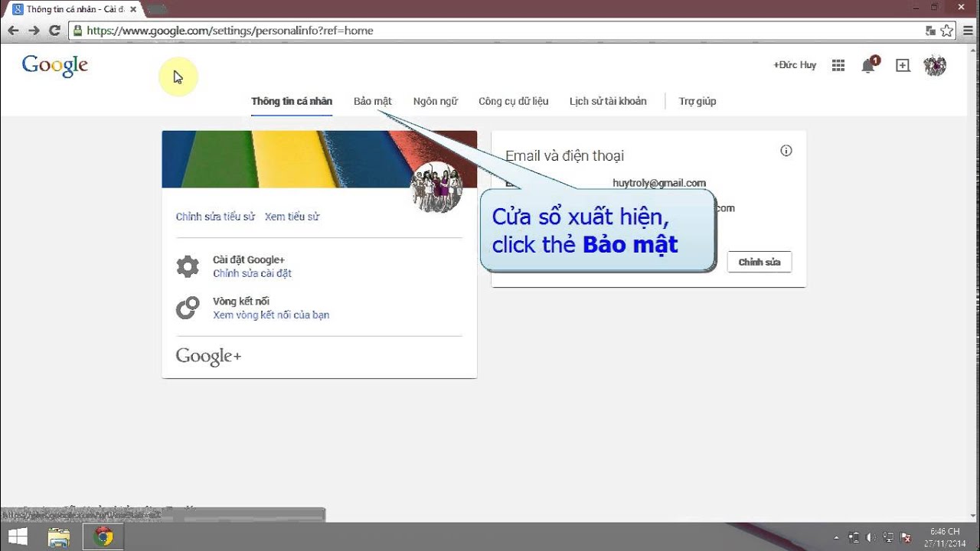Open Xem vòng kết nối của bạn link
The width and height of the screenshot is (980, 551).
[x=271, y=315]
